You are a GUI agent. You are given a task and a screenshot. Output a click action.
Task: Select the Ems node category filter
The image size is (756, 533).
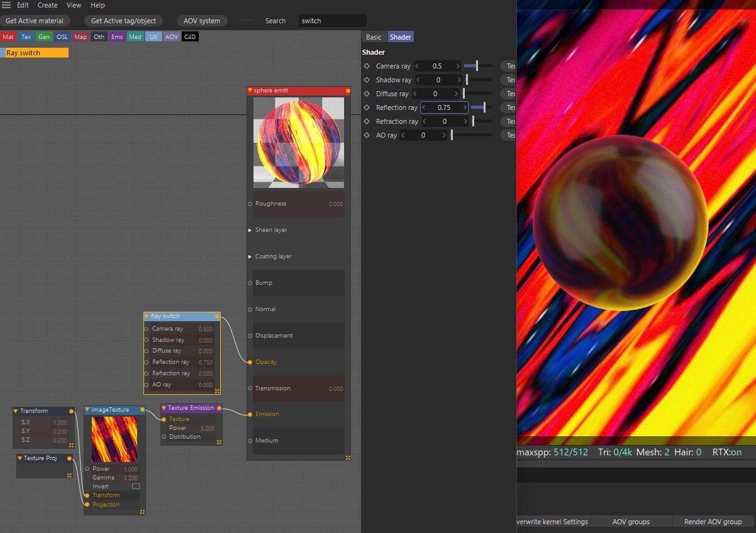click(117, 37)
